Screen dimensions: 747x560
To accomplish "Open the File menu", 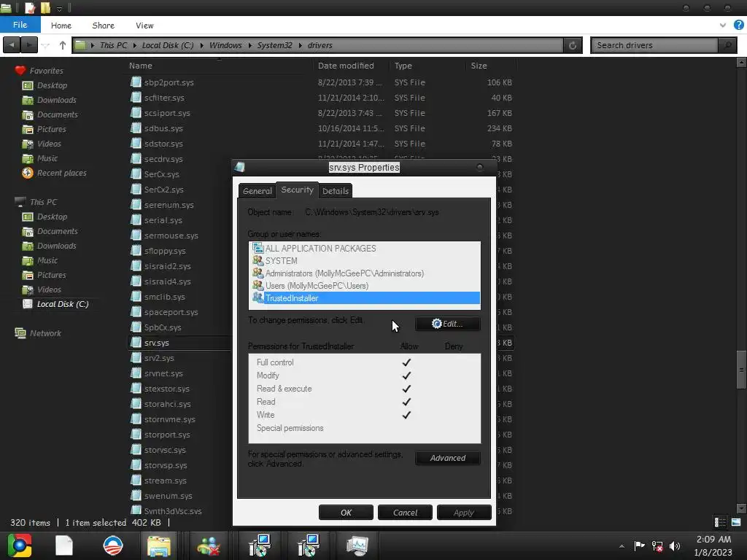I will tap(20, 25).
